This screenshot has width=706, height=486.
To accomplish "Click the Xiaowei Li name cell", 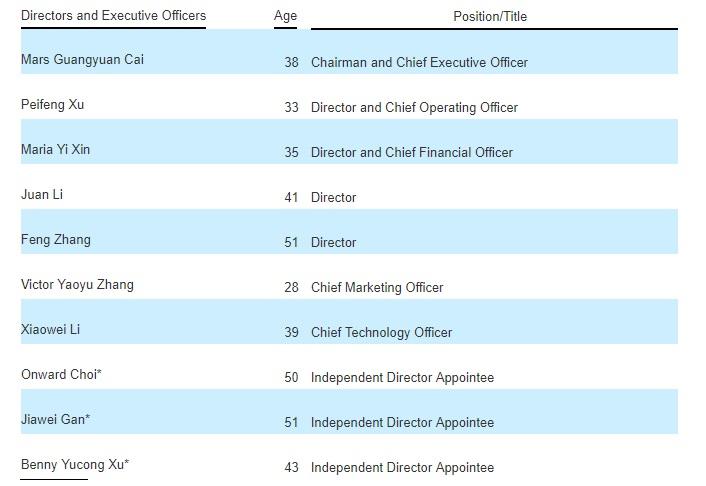I will (50, 330).
